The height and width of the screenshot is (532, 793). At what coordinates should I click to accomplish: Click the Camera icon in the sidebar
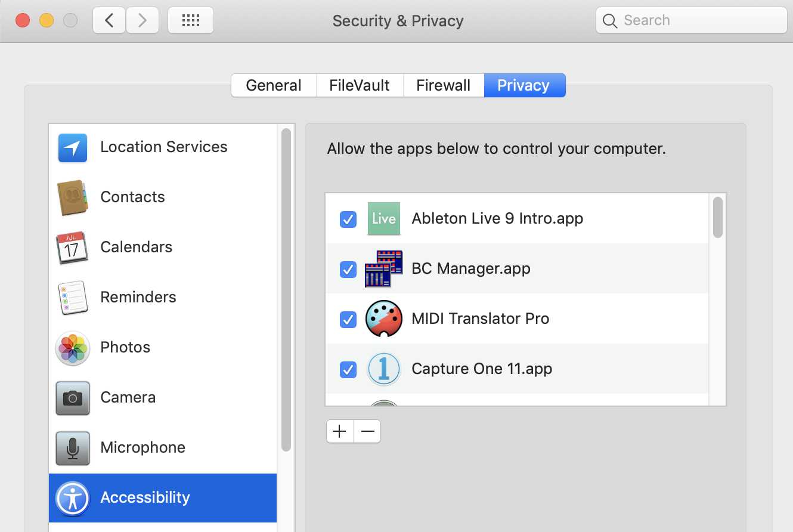(73, 398)
